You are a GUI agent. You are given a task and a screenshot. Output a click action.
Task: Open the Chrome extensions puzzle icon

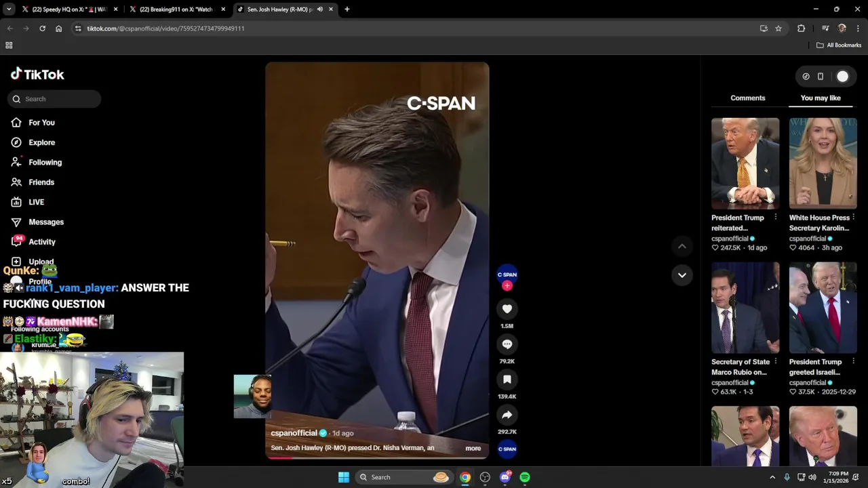[x=801, y=28]
